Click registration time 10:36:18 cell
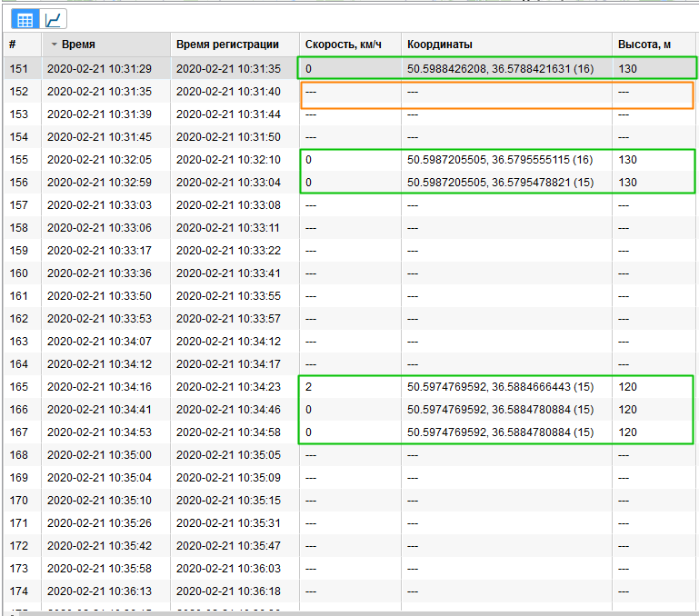699x616 pixels. tap(228, 591)
